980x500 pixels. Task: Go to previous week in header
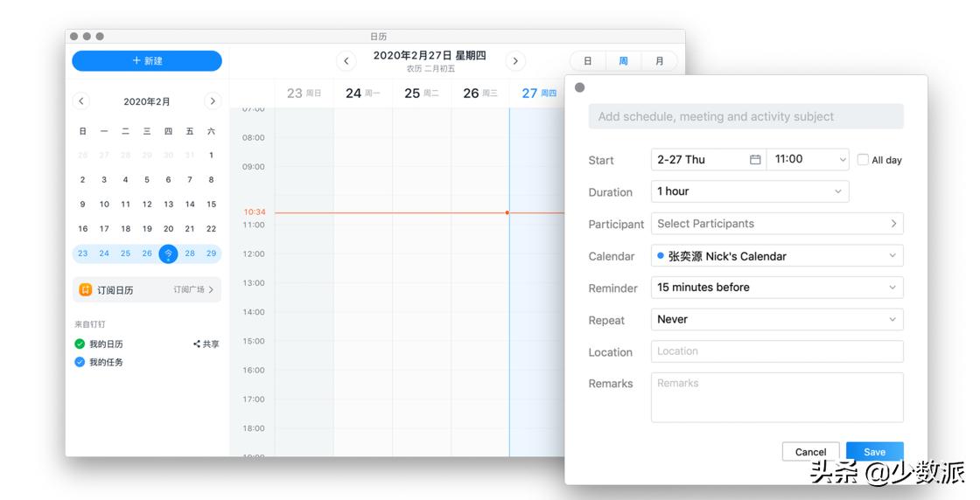[x=346, y=61]
